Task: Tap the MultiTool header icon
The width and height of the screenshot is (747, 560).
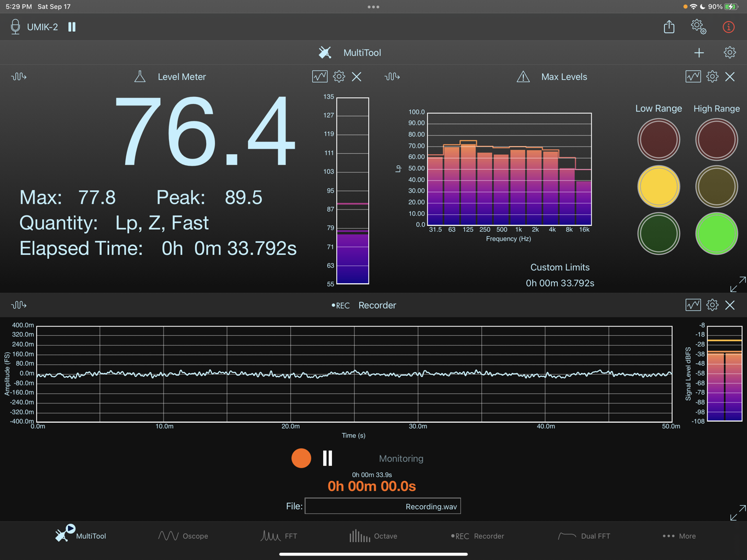Action: tap(325, 52)
